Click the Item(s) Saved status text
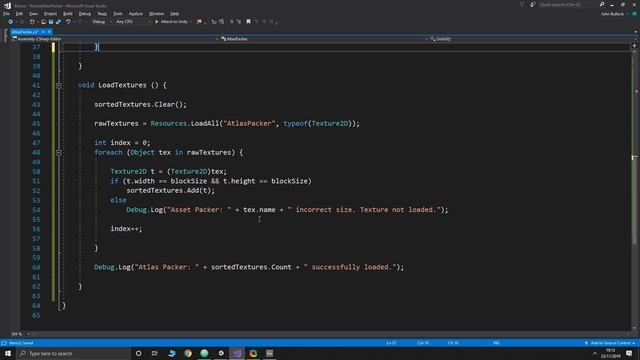 click(21, 343)
